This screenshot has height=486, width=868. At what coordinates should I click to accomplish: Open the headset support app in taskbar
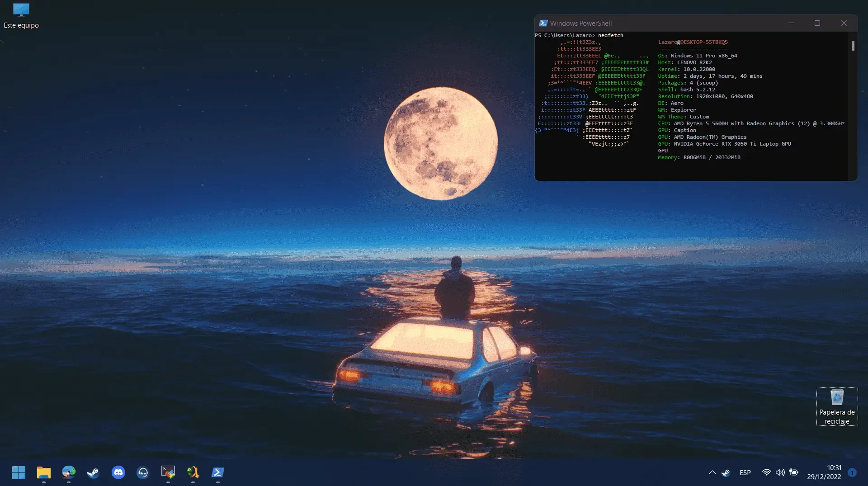[x=143, y=472]
